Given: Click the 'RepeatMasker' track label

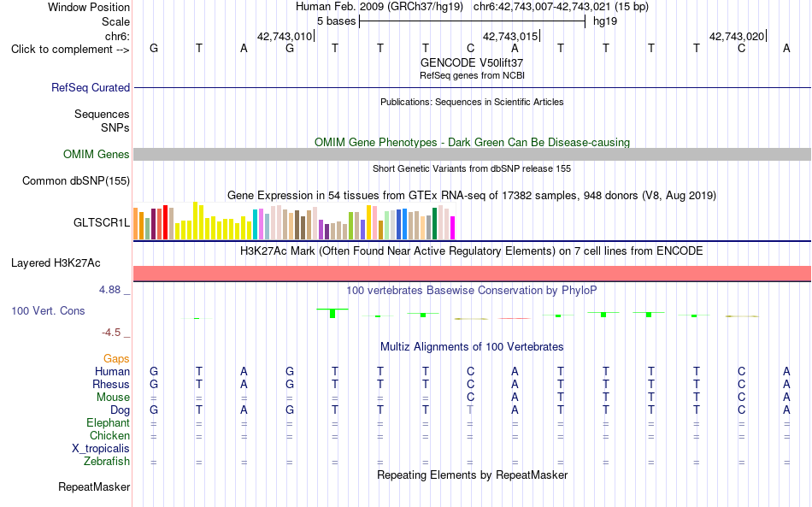Looking at the screenshot, I should coord(94,486).
